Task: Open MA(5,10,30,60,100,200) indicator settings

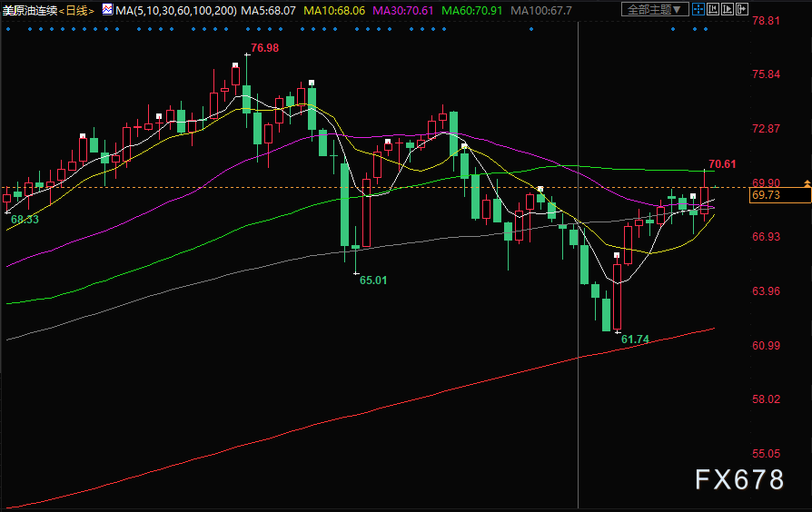Action: click(x=176, y=10)
